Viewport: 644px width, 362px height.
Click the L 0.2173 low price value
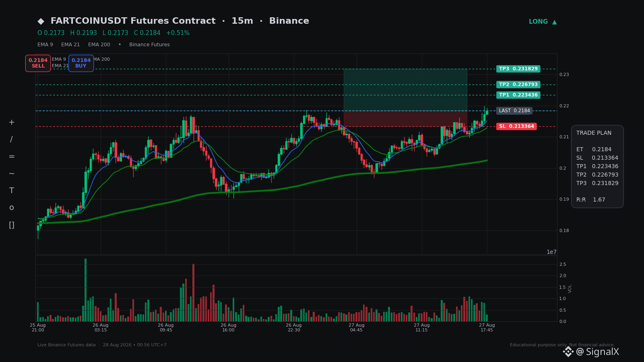(x=115, y=33)
